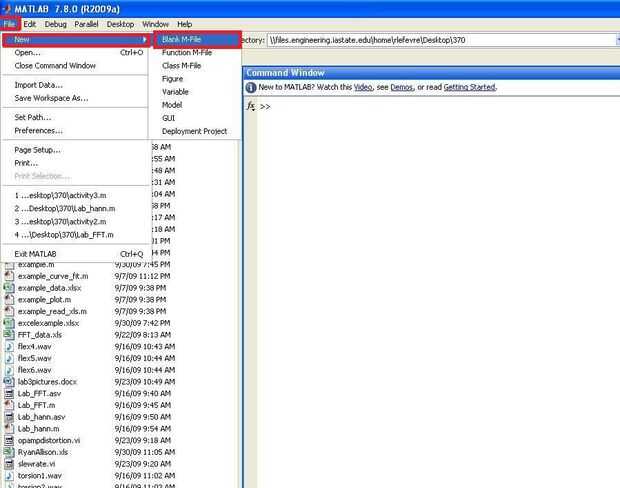Viewport: 620px width, 488px height.
Task: Open the Desktop menu
Action: [x=120, y=24]
